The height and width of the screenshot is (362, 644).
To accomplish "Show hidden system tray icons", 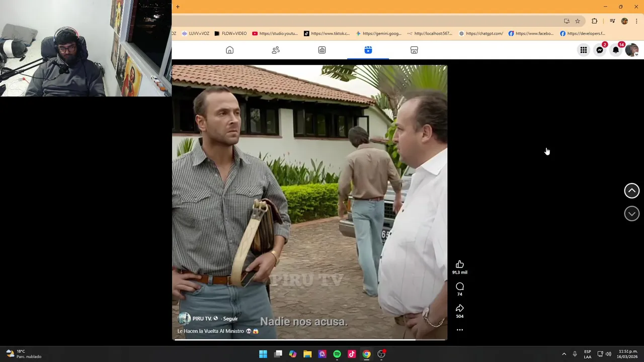I will [564, 354].
